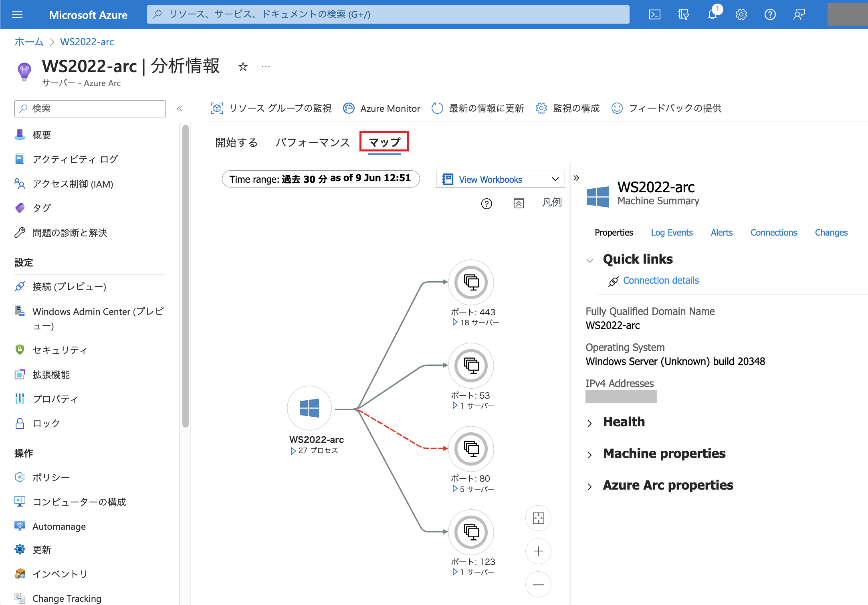868x605 pixels.
Task: Click the left menu 検索 field
Action: pyautogui.click(x=90, y=109)
